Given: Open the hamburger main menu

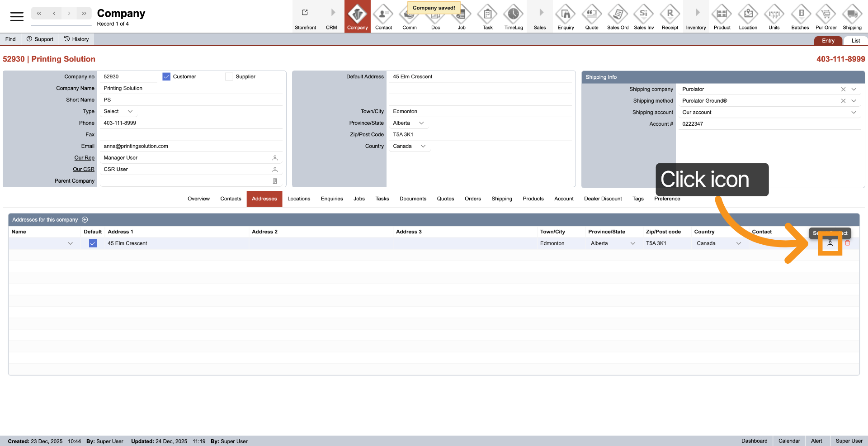Looking at the screenshot, I should (17, 17).
